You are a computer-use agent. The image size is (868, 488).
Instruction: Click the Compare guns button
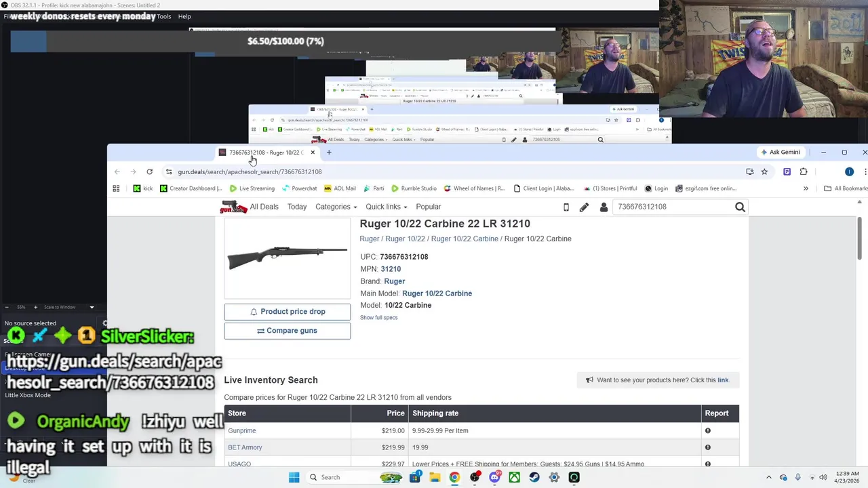tap(288, 331)
